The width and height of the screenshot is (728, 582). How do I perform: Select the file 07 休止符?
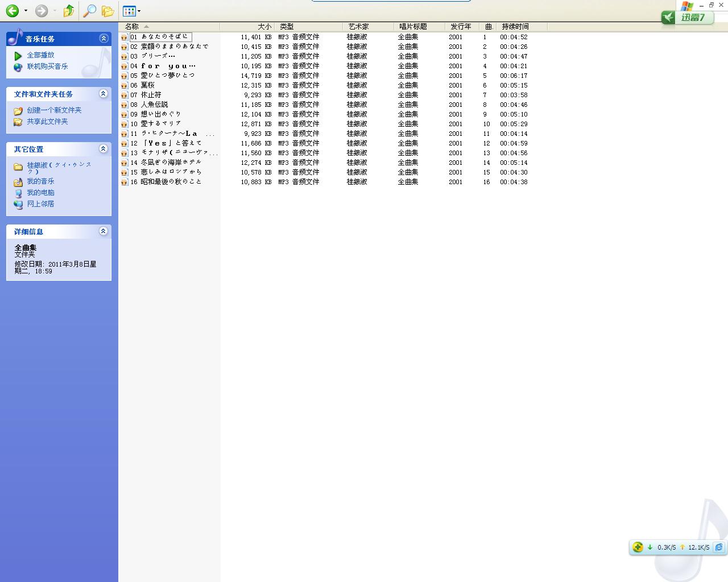pos(146,95)
